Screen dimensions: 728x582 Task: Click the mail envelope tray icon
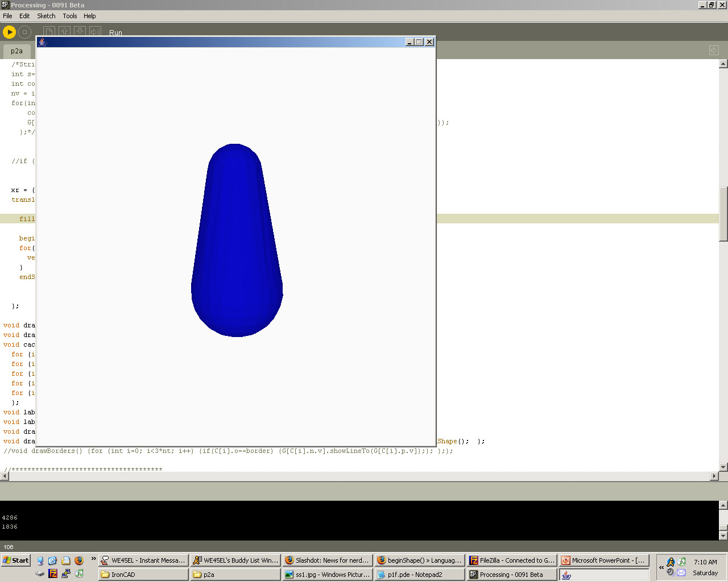[681, 572]
